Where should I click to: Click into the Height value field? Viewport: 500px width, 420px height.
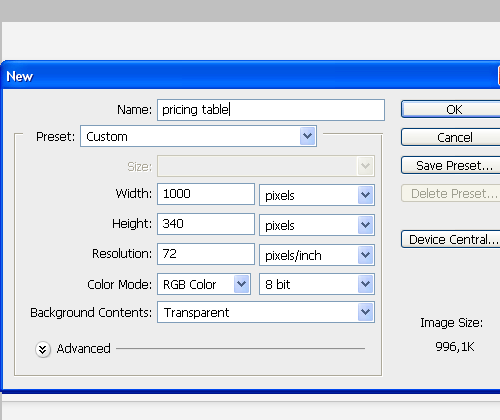[206, 224]
